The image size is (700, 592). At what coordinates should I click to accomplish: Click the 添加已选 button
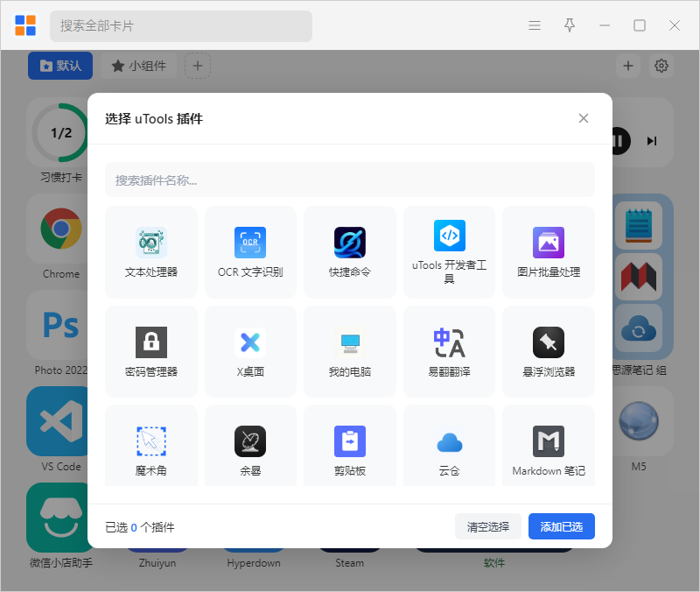pyautogui.click(x=561, y=527)
